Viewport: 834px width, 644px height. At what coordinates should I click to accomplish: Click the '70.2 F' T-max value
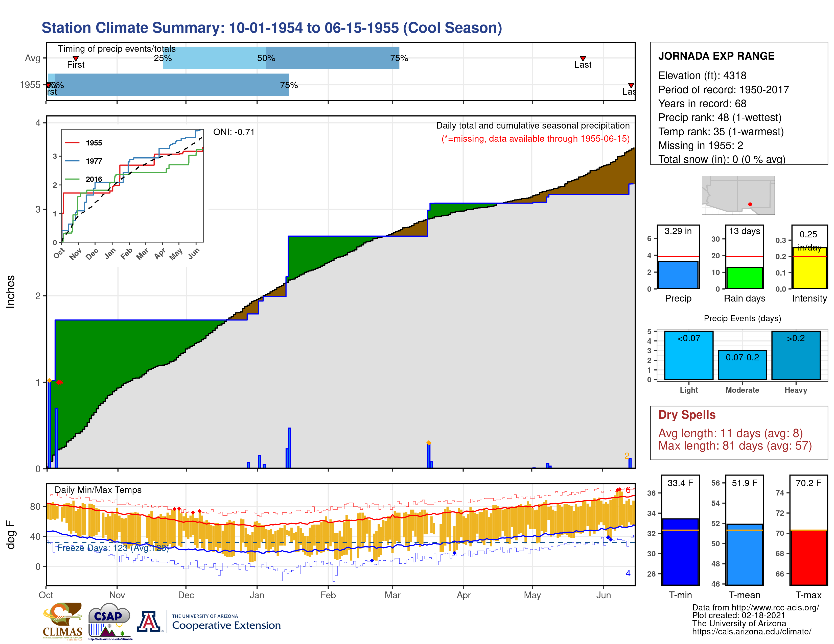(x=809, y=483)
